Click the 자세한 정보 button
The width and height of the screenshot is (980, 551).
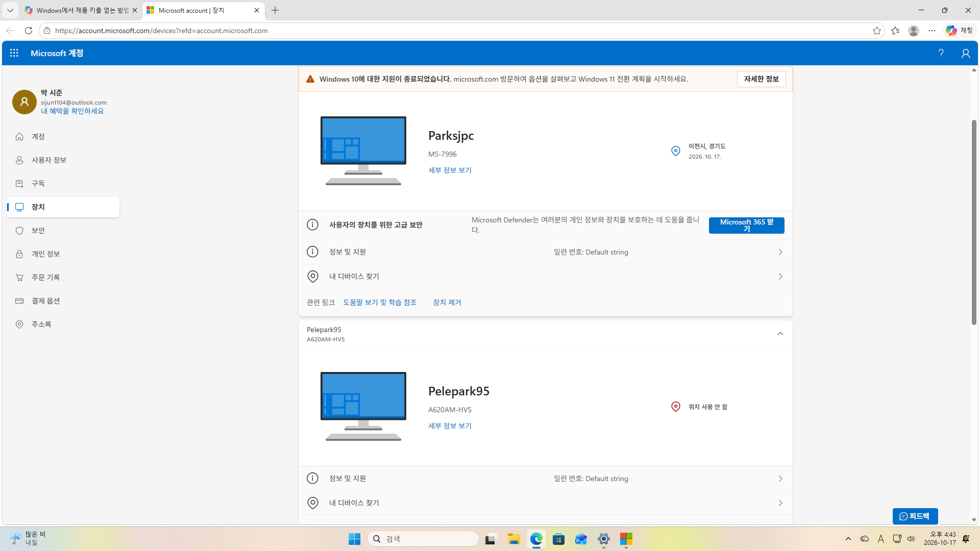point(761,79)
